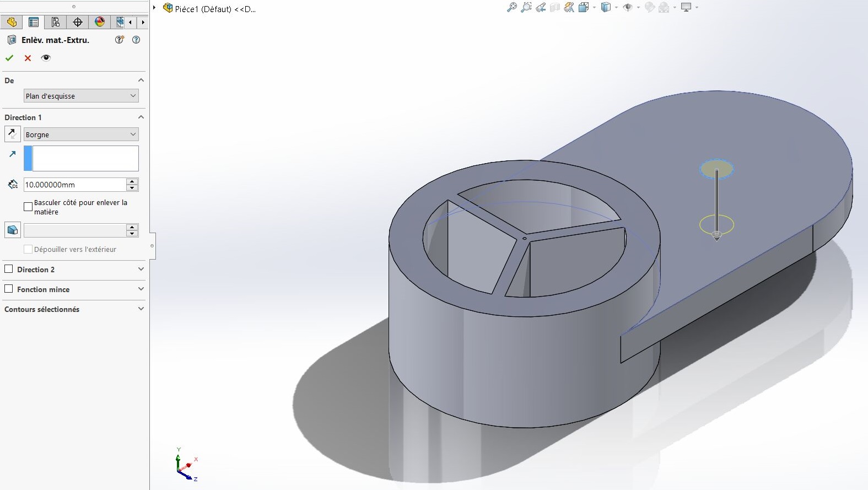
Task: Click the 10.000000mm depth field
Action: tap(75, 185)
